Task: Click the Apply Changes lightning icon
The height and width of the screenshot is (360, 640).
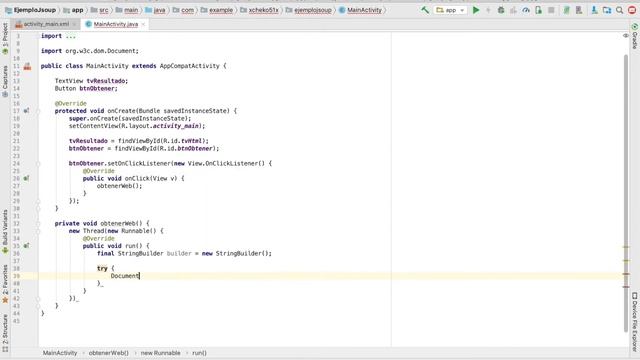Action: click(489, 10)
